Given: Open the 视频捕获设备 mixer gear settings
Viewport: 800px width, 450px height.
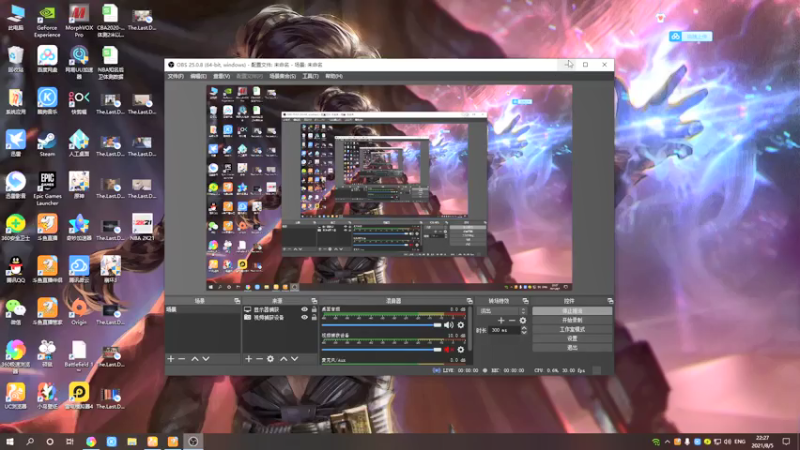Looking at the screenshot, I should click(461, 349).
